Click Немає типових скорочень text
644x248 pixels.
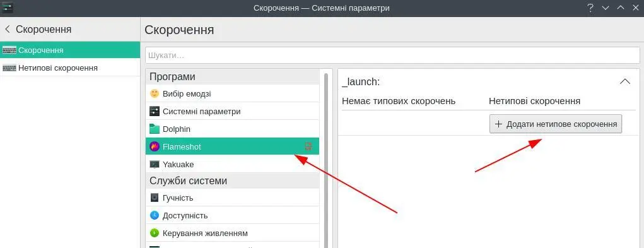[399, 101]
